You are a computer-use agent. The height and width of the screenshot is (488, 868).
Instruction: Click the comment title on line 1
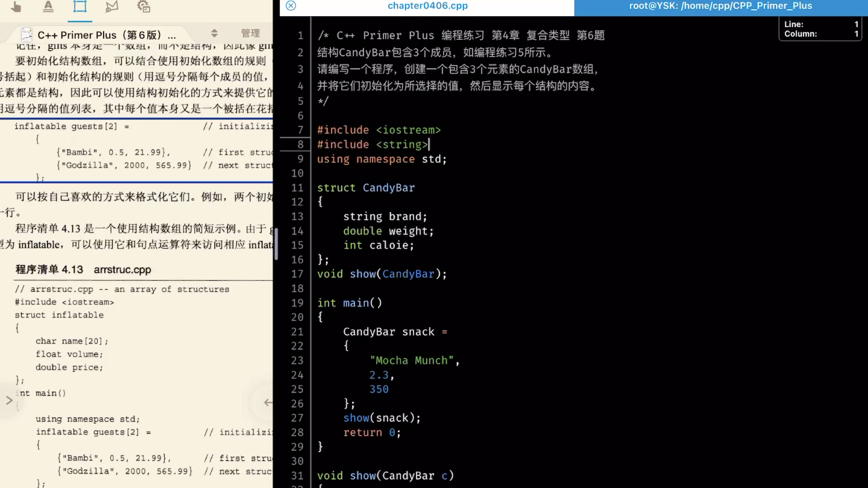point(461,36)
